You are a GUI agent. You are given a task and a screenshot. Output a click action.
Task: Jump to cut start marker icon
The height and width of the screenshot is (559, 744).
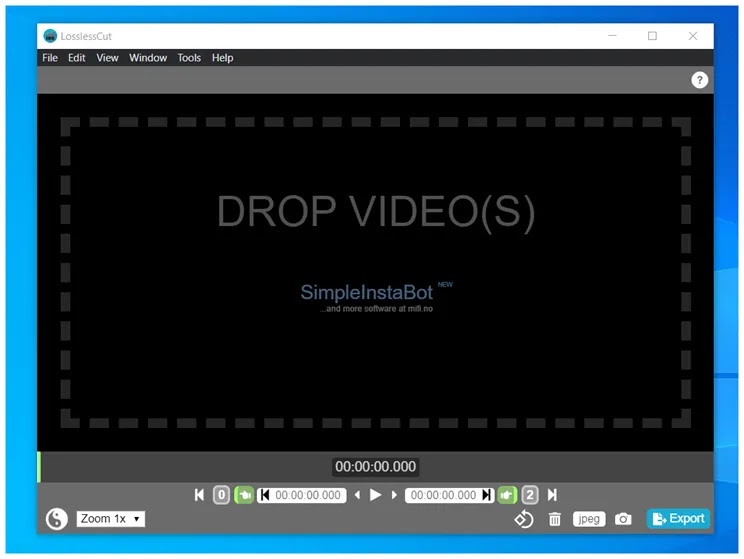[x=265, y=495]
